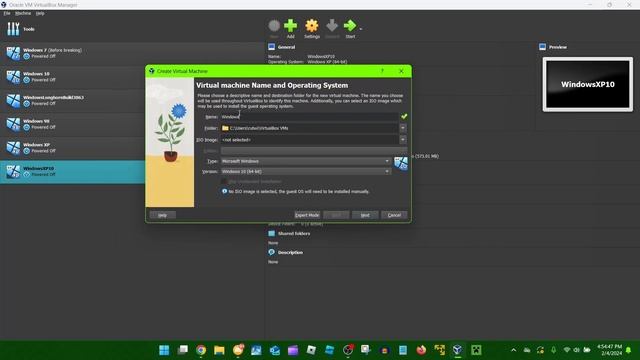Click the Wi-Fi network tray icon
Image resolution: width=640 pixels, height=360 pixels.
(567, 350)
